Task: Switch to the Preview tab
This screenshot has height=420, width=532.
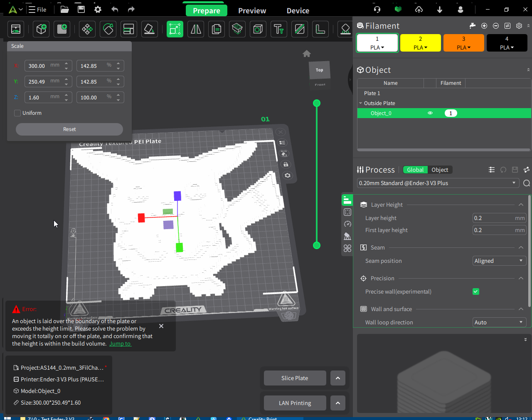Action: [x=252, y=11]
